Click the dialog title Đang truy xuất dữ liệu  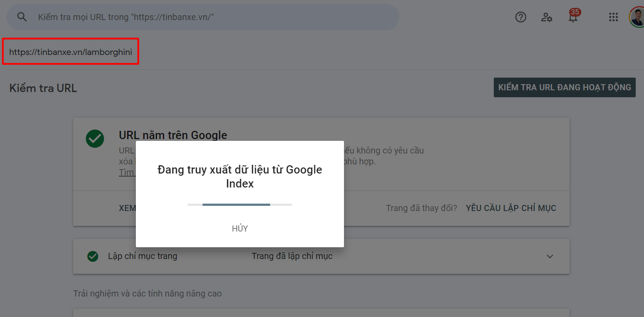[240, 177]
